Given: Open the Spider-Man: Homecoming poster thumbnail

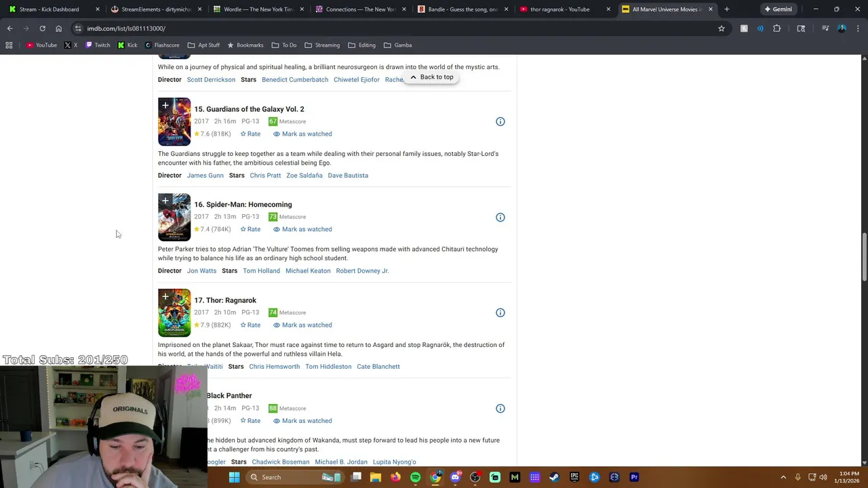Looking at the screenshot, I should coord(174,218).
